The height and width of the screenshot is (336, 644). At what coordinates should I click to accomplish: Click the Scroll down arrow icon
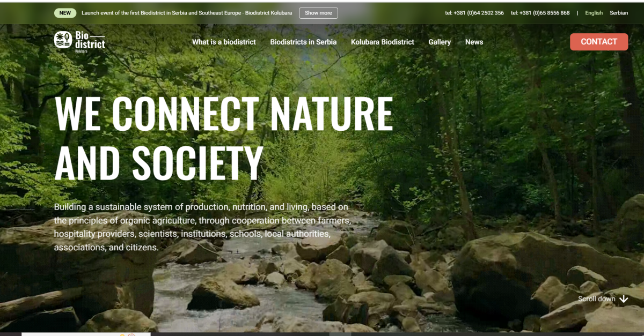pos(624,299)
